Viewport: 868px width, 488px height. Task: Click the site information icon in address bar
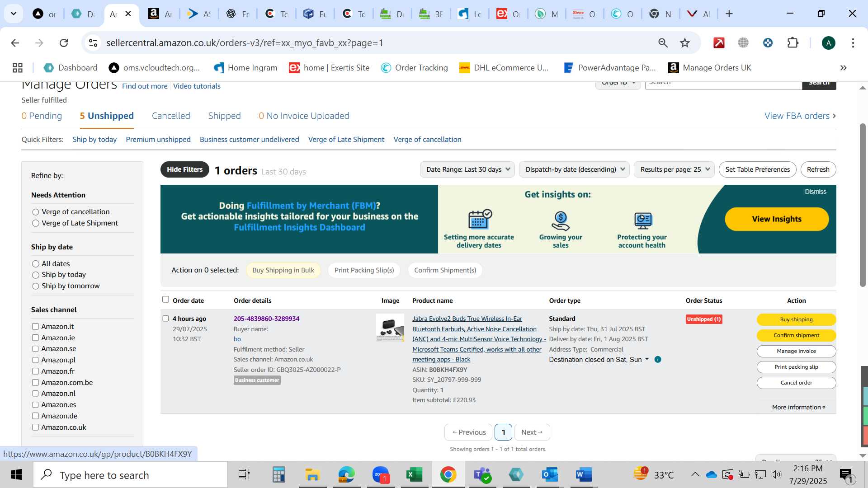(93, 43)
